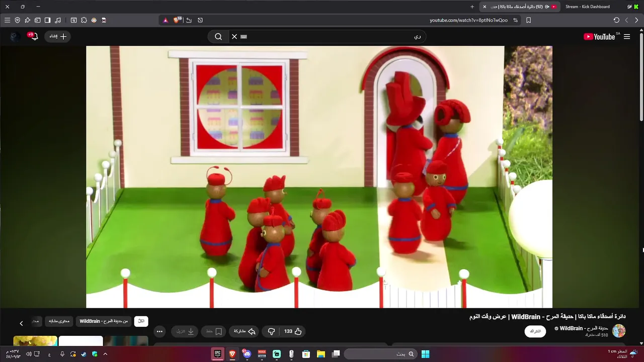
Task: Open Brave VPN shield icon in toolbar
Action: 17,20
